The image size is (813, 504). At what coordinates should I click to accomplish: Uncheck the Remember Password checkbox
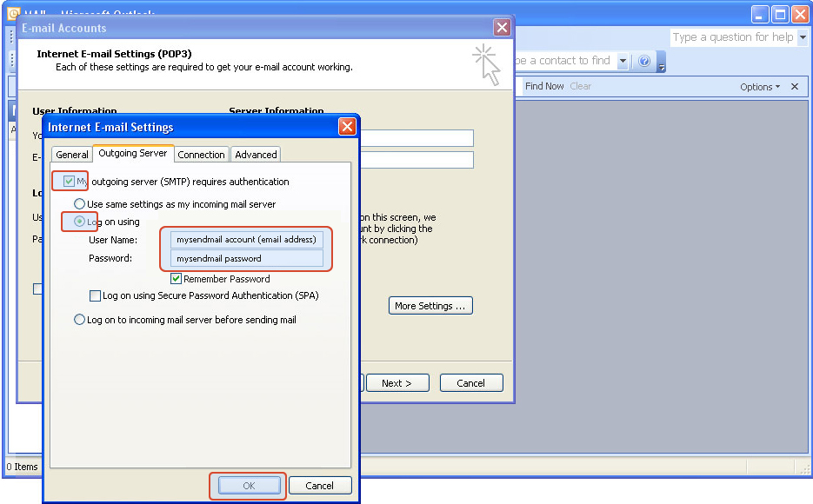(177, 279)
